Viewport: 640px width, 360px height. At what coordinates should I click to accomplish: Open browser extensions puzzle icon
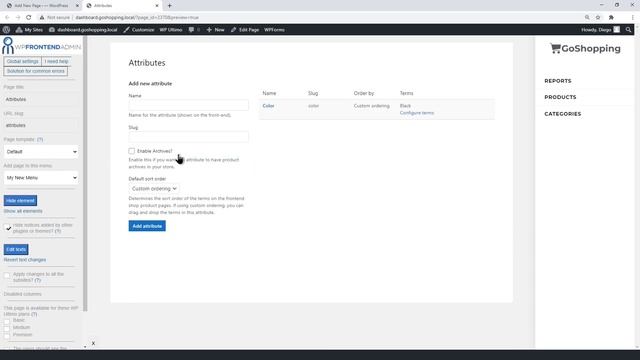coord(611,18)
